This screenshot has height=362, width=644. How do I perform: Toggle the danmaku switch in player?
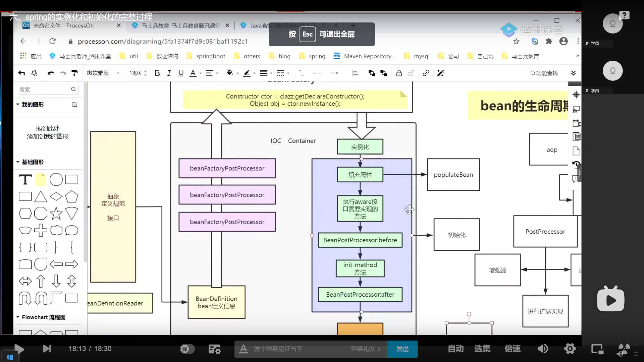click(x=187, y=349)
